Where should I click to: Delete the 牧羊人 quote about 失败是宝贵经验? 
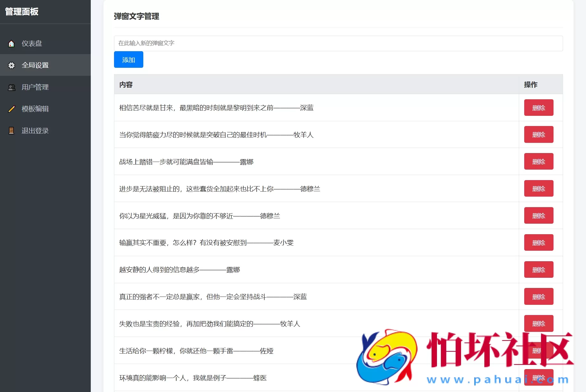(x=538, y=323)
